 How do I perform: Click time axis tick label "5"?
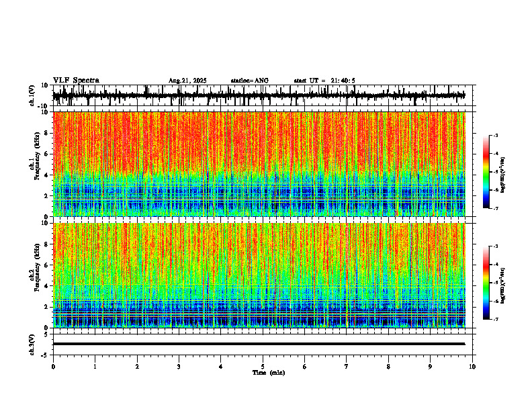tap(263, 367)
